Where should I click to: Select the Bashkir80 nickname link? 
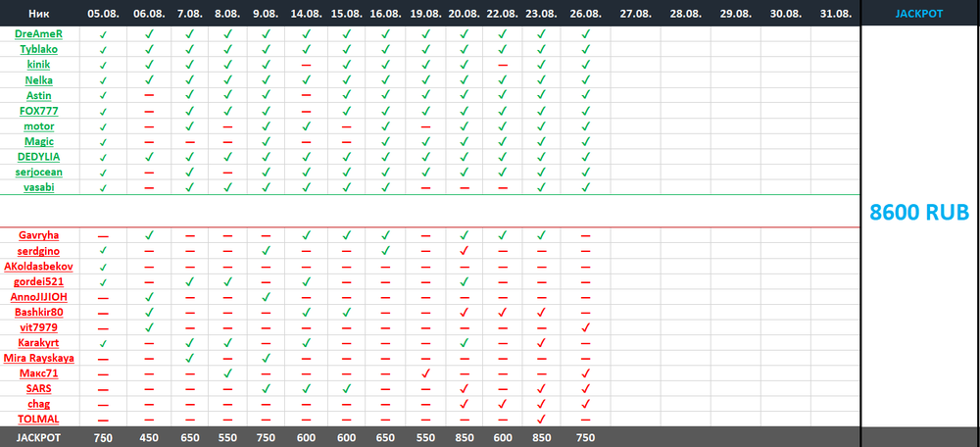(x=39, y=313)
